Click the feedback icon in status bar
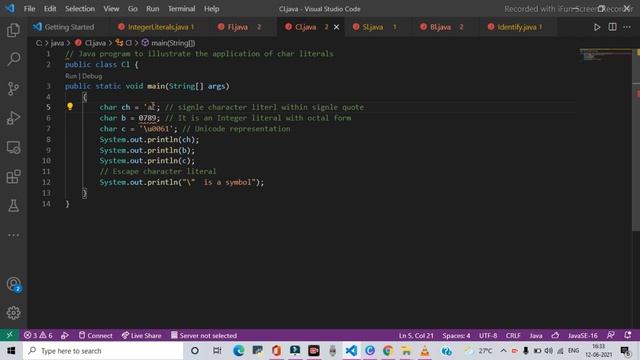Image resolution: width=640 pixels, height=360 pixels. (x=610, y=335)
